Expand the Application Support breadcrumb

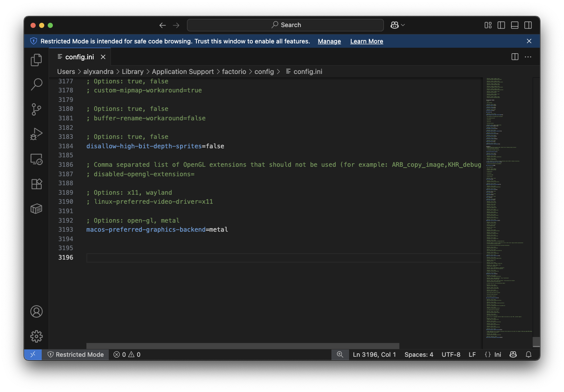point(183,72)
